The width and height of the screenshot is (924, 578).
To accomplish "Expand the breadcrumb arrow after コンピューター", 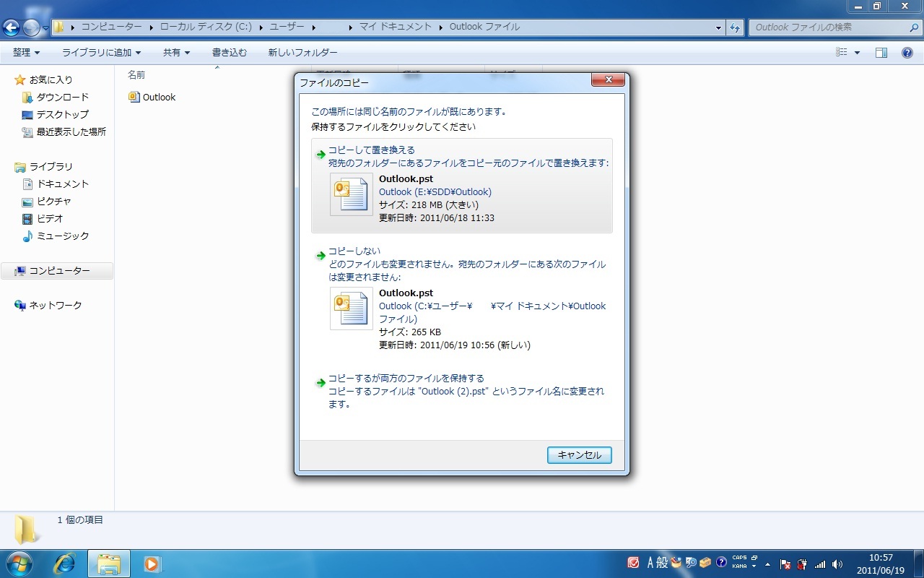I will click(x=152, y=27).
